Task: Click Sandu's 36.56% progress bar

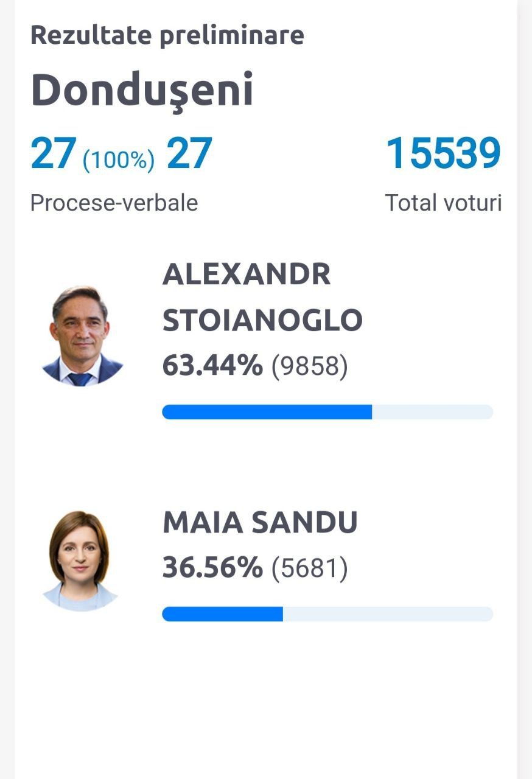Action: tap(327, 614)
